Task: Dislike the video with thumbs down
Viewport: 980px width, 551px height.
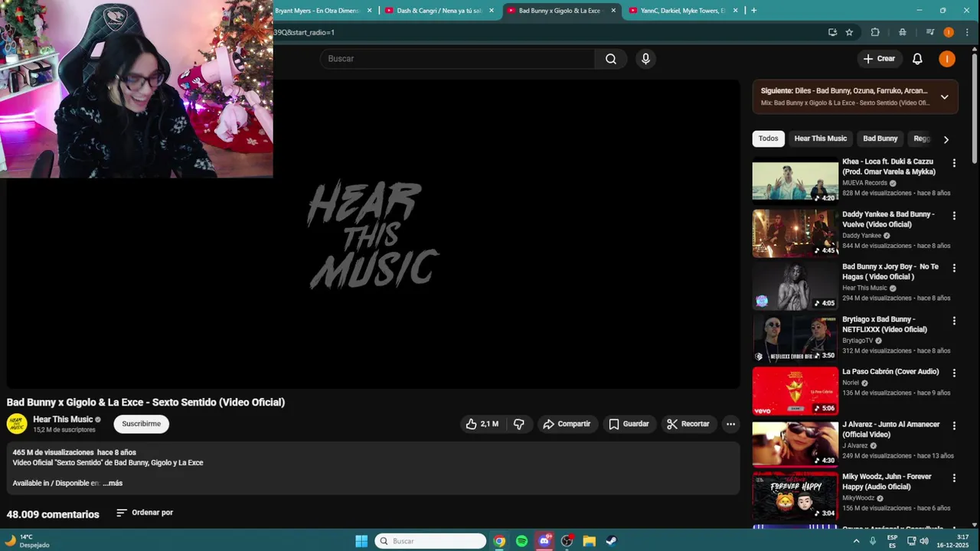Action: tap(519, 424)
